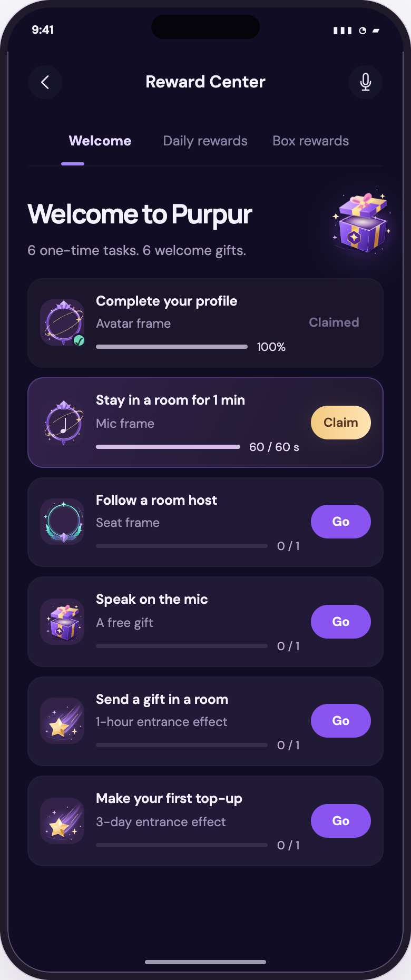Viewport: 411px width, 980px height.
Task: Tap the 1-hour entrance effect star icon
Action: click(x=63, y=721)
